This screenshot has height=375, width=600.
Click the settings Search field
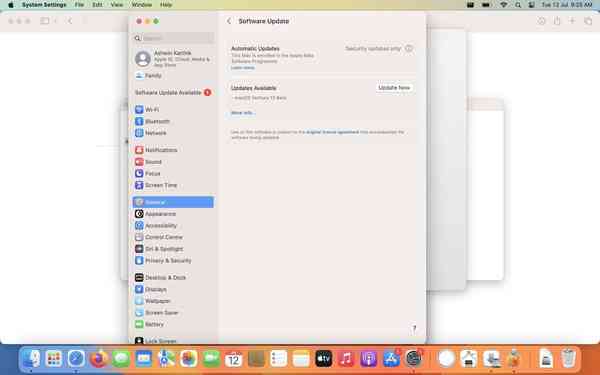[174, 38]
